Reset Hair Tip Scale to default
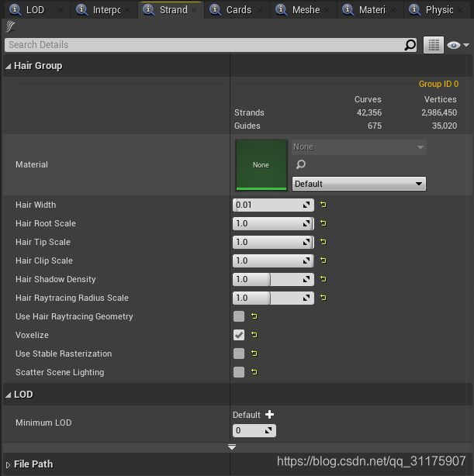 [323, 242]
